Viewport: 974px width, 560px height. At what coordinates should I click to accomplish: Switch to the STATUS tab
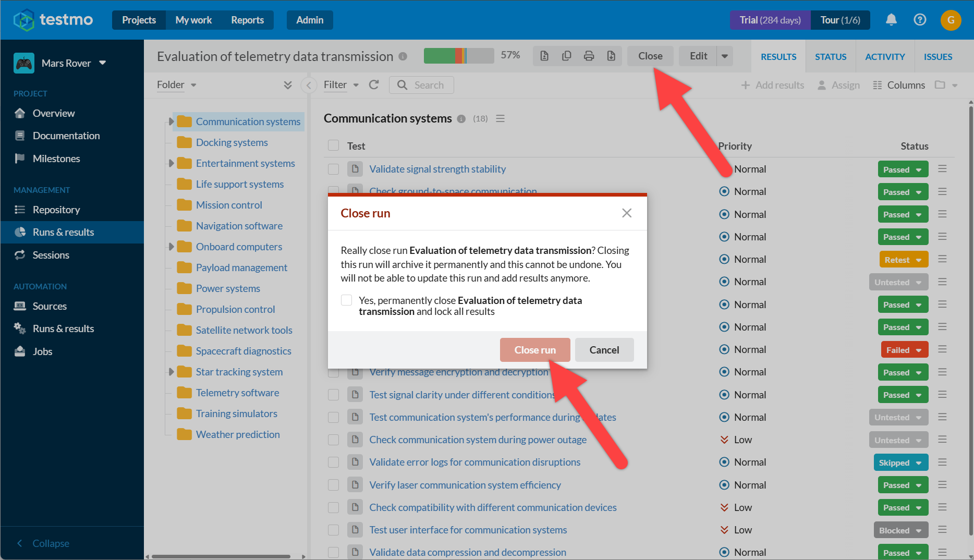click(x=831, y=56)
